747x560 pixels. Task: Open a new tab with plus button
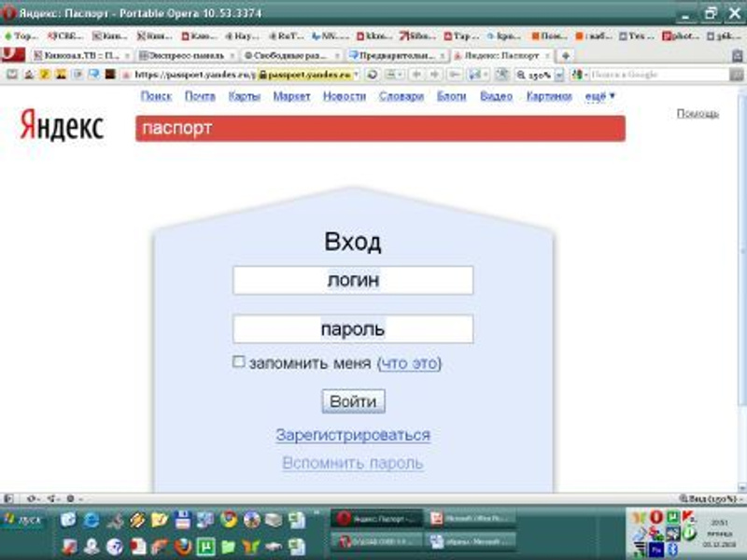[566, 56]
